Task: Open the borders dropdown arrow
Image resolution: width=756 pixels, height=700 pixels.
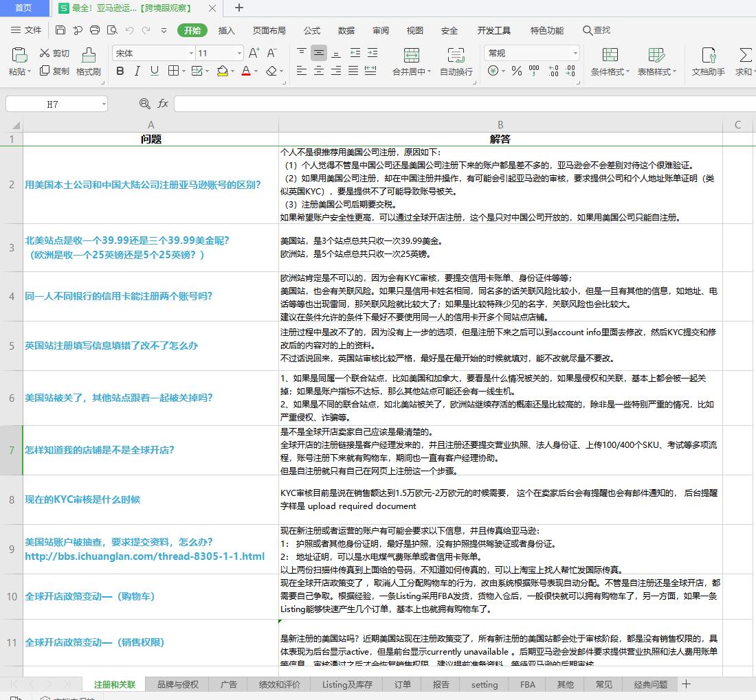Action: pyautogui.click(x=184, y=71)
